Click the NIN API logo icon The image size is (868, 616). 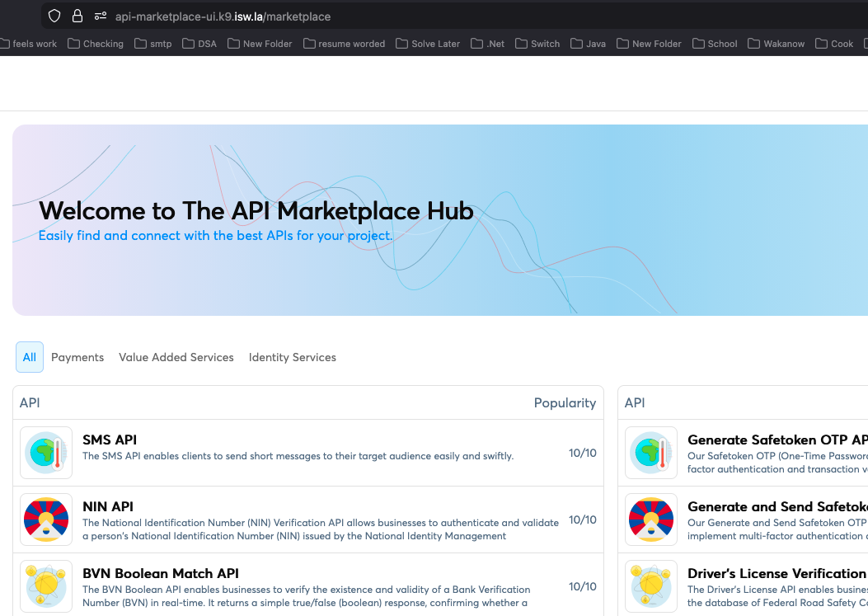(46, 520)
